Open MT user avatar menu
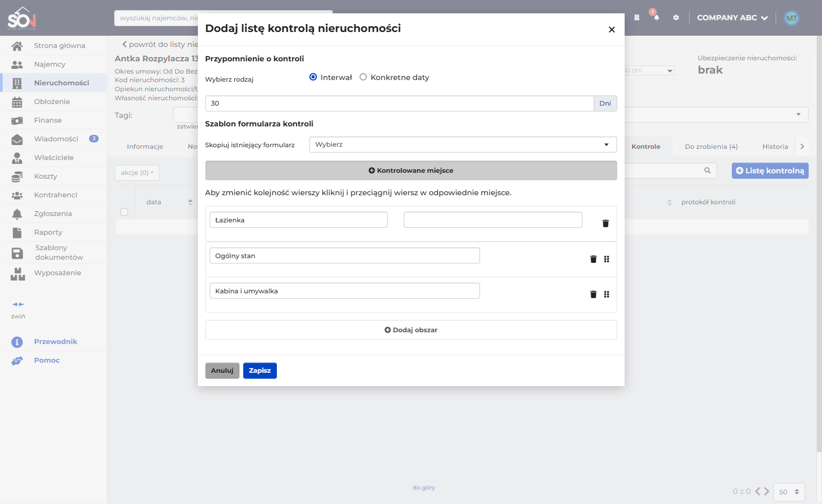The width and height of the screenshot is (822, 504). pyautogui.click(x=792, y=18)
